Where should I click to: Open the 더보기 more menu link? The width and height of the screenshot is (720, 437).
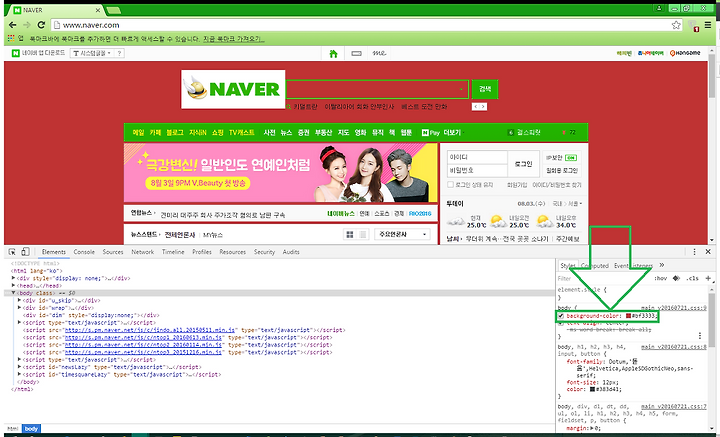point(452,133)
